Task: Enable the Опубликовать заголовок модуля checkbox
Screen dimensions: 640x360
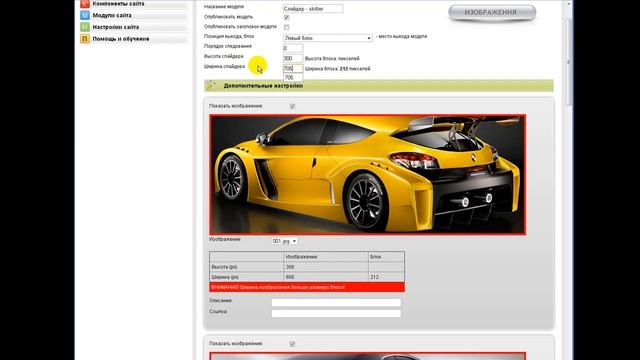Action: 287,27
